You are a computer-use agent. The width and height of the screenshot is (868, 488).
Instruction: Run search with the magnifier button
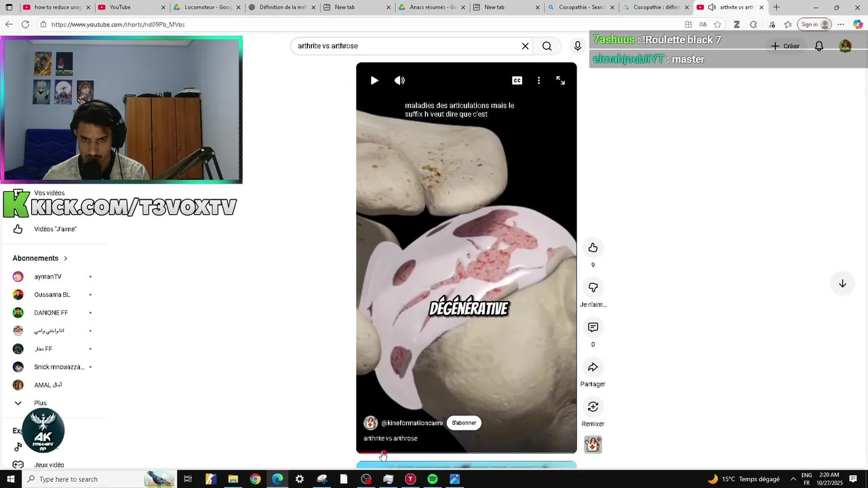click(547, 46)
